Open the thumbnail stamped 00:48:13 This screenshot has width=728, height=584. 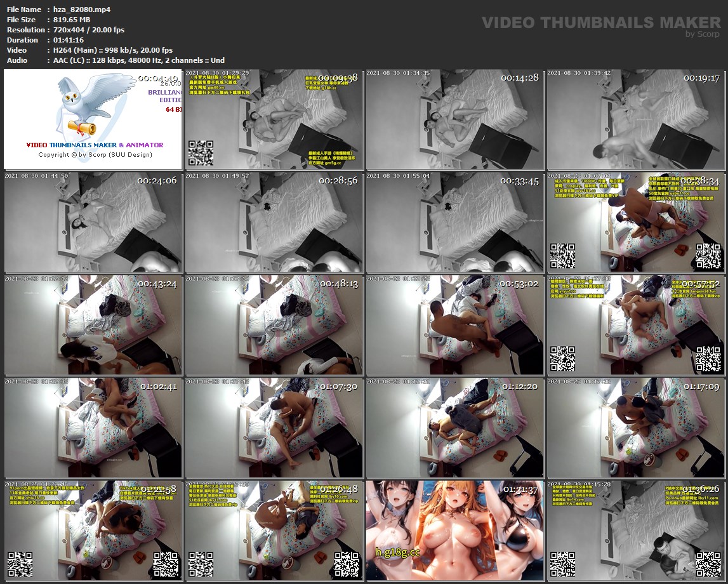tap(274, 325)
